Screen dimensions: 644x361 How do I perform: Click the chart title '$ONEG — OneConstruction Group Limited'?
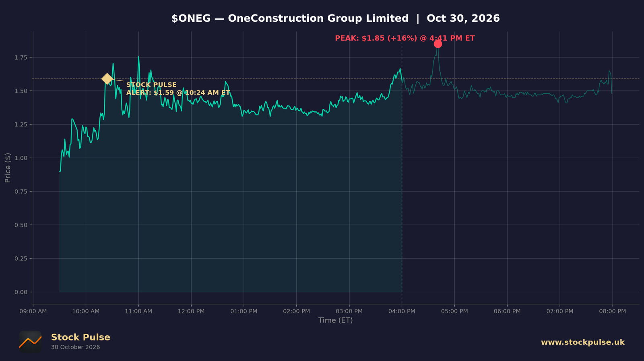coord(290,19)
